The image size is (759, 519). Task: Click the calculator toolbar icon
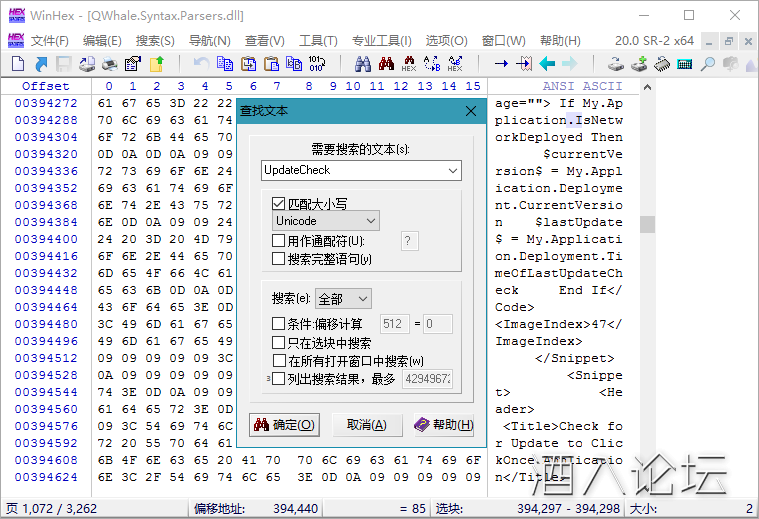pos(685,64)
